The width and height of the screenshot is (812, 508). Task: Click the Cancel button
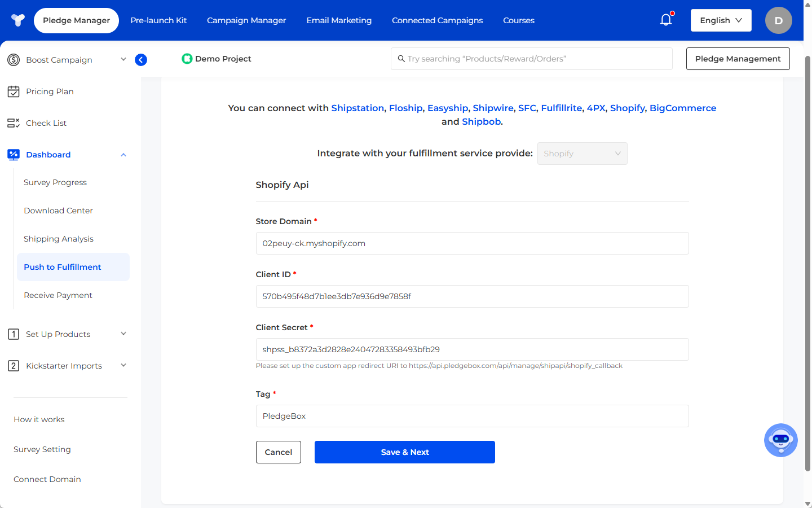pos(279,452)
